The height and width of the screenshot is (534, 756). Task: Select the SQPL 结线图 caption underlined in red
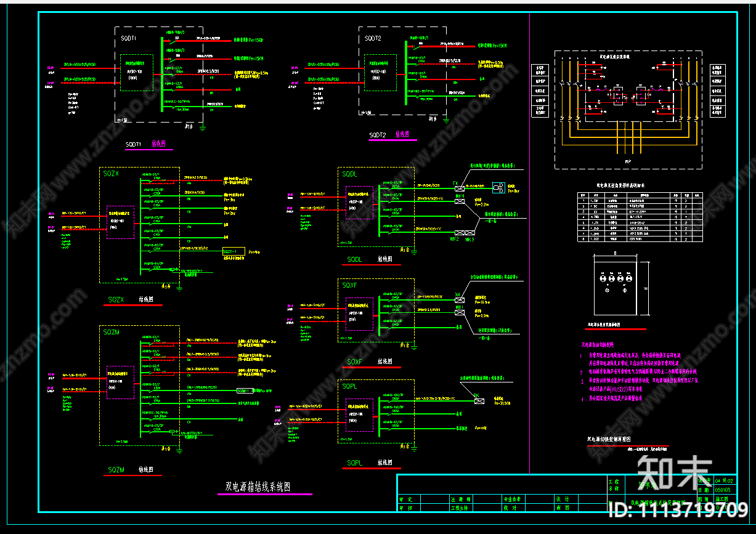pos(370,463)
